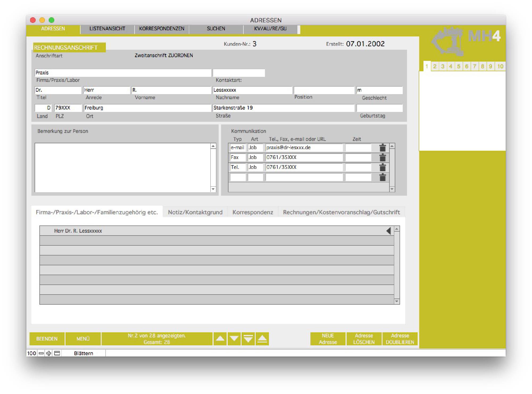Image resolution: width=532 pixels, height=394 pixels.
Task: Open the Blättern mode dropdown
Action: coord(84,353)
